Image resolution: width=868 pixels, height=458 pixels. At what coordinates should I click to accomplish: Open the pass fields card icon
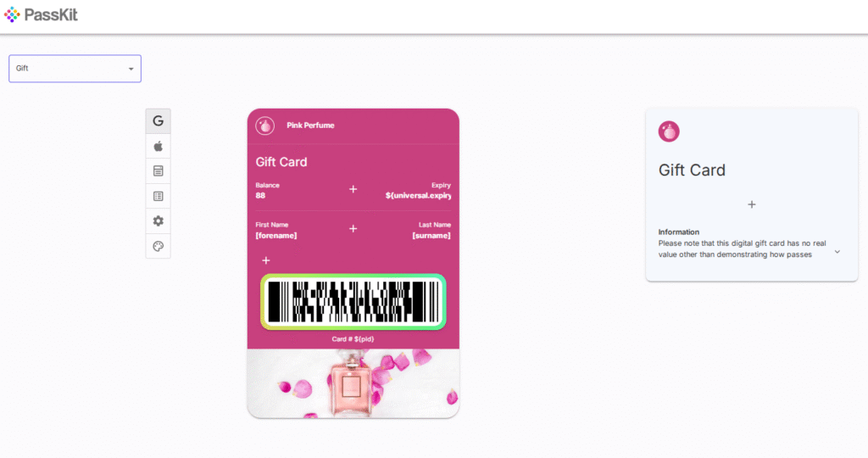click(158, 171)
